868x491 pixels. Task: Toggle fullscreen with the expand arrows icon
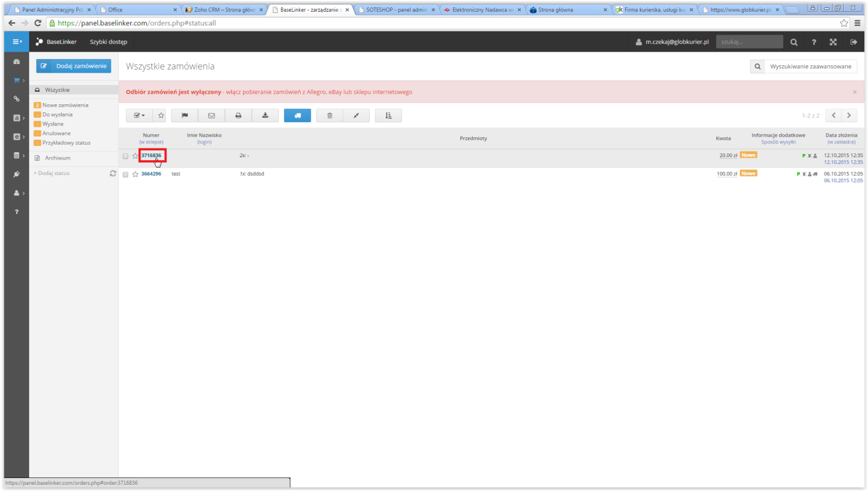point(833,42)
